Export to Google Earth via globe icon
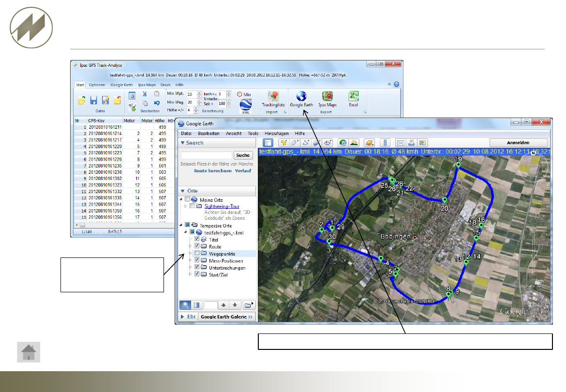Screen dimensions: 566x392 (x=301, y=99)
